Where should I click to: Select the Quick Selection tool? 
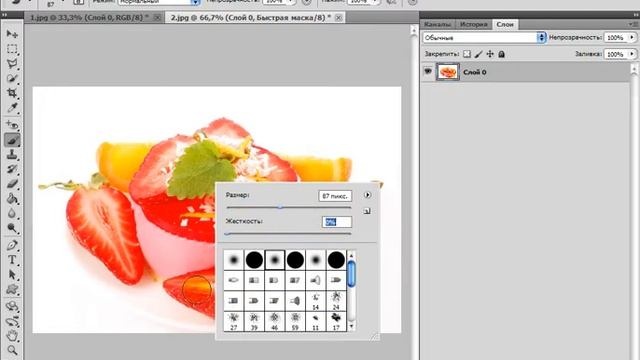(12, 78)
